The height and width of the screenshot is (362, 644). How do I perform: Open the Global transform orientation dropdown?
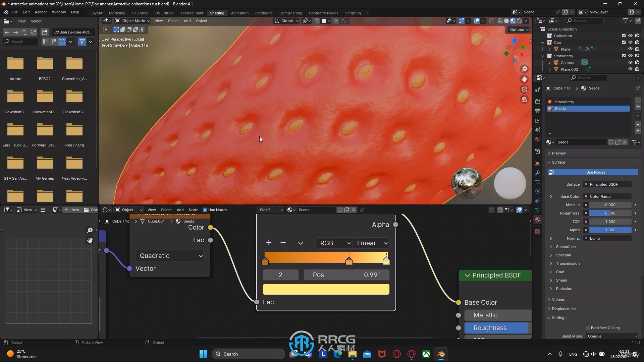(x=286, y=21)
